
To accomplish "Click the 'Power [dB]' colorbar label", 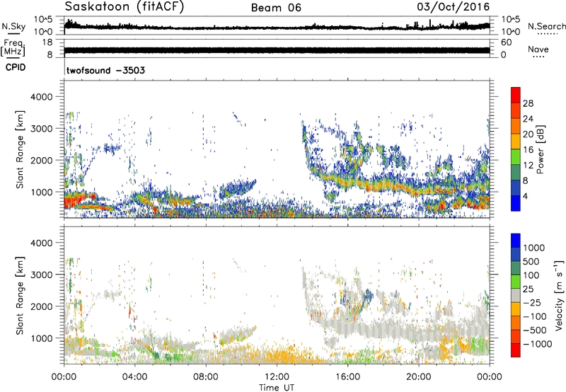I will [541, 149].
